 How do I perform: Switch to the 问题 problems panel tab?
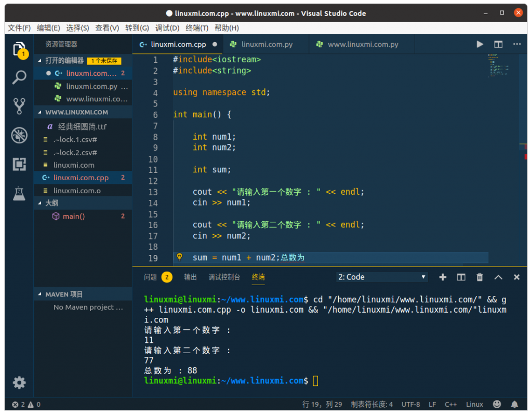point(158,277)
